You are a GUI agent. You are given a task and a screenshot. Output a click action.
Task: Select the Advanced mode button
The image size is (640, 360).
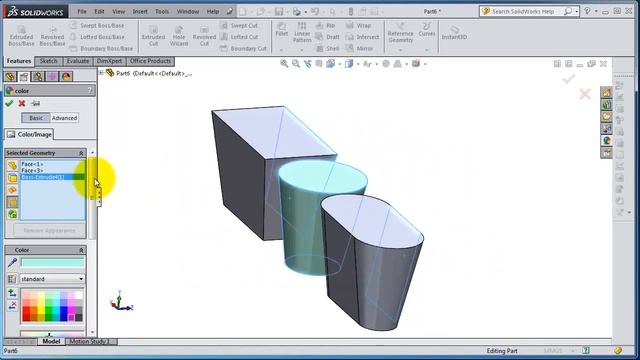point(64,118)
